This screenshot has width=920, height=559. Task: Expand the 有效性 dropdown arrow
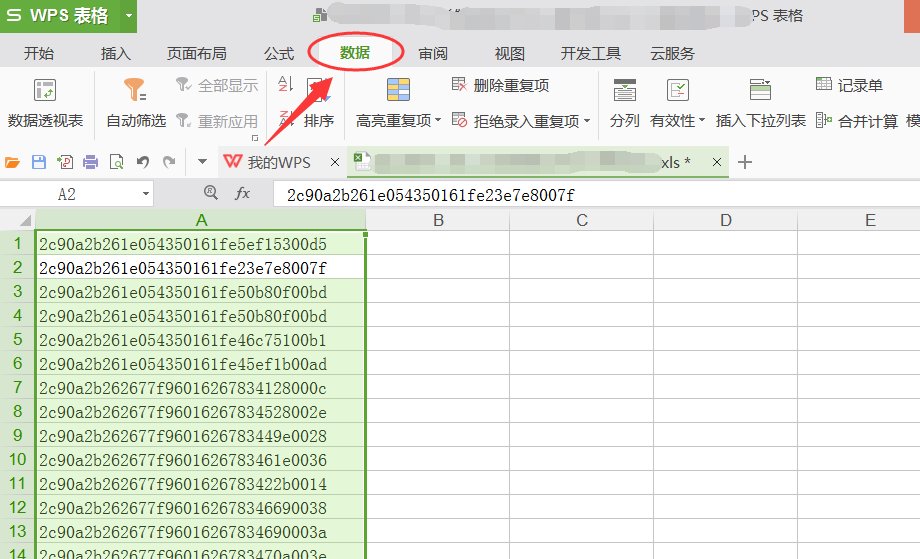pos(701,120)
